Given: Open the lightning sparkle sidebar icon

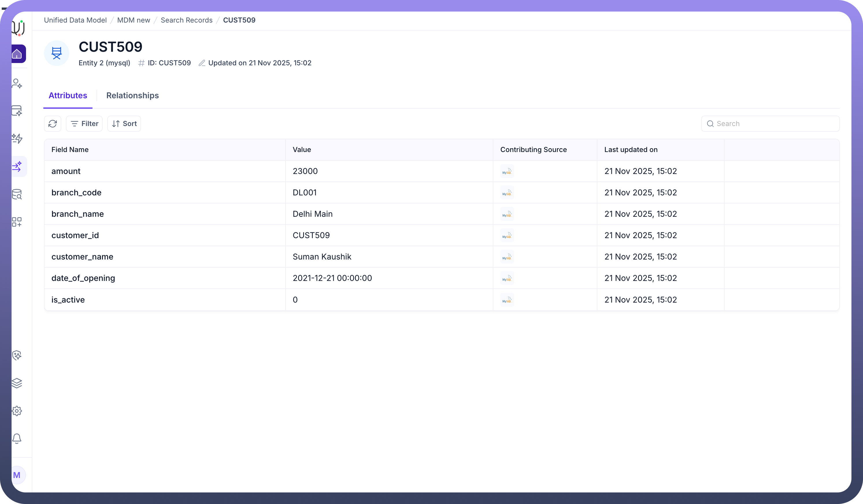Looking at the screenshot, I should click(17, 138).
